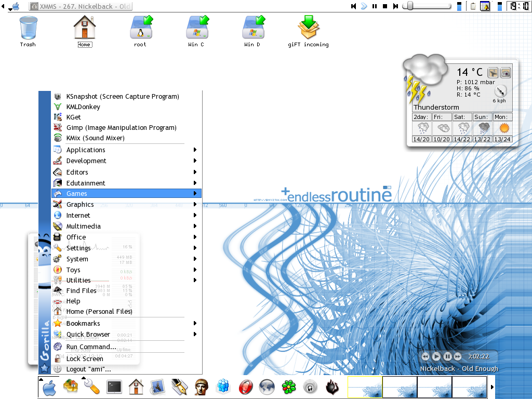Screen dimensions: 532x399
Task: Expand the Editors submenu
Action: click(x=126, y=172)
